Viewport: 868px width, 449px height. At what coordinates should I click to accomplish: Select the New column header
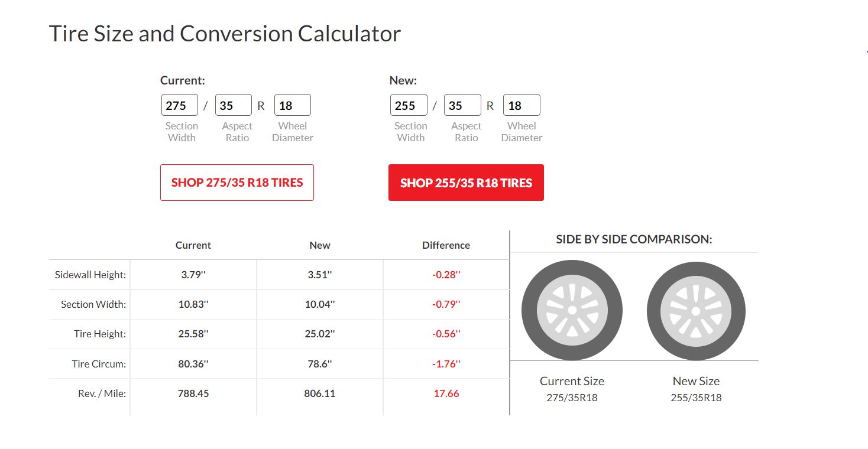pyautogui.click(x=320, y=245)
